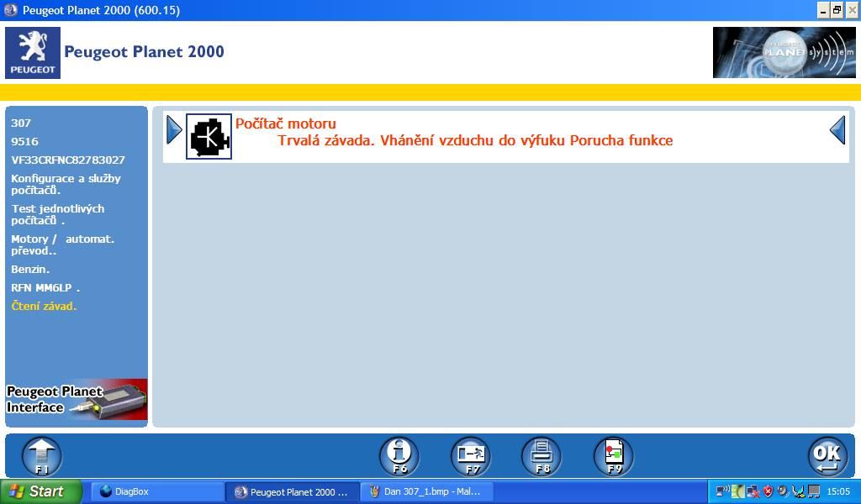Click the F7 exit icon
The height and width of the screenshot is (504, 861).
tap(471, 456)
